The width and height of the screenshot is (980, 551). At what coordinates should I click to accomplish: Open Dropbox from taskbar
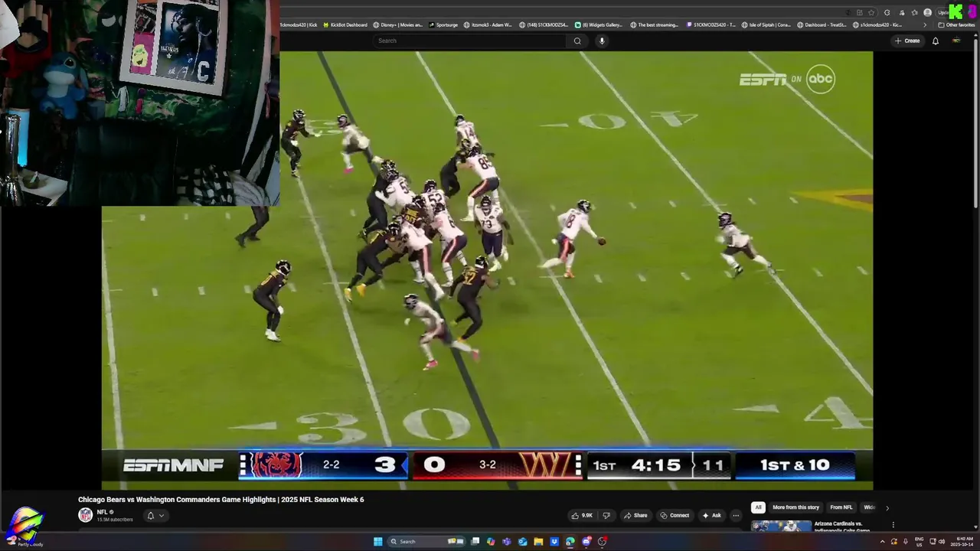point(554,541)
